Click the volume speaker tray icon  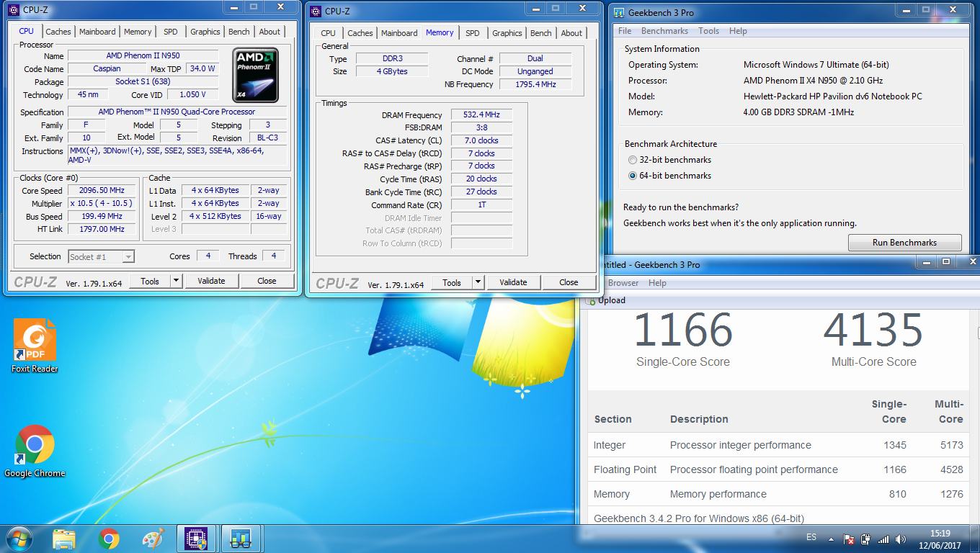tap(901, 539)
